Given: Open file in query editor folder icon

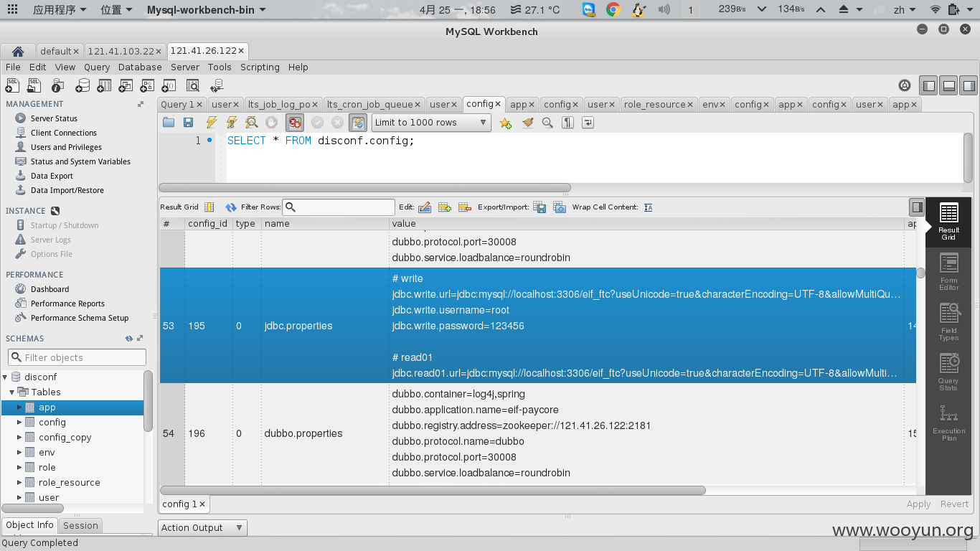Looking at the screenshot, I should pos(169,123).
